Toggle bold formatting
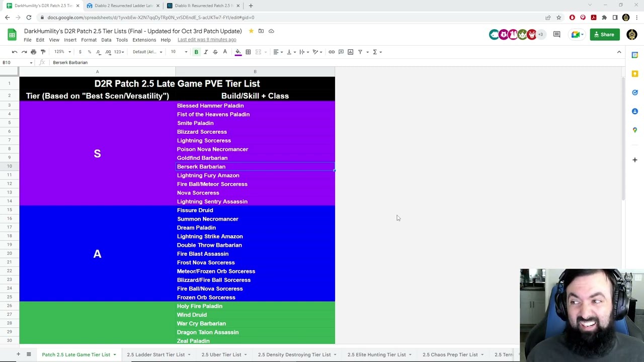 point(196,52)
